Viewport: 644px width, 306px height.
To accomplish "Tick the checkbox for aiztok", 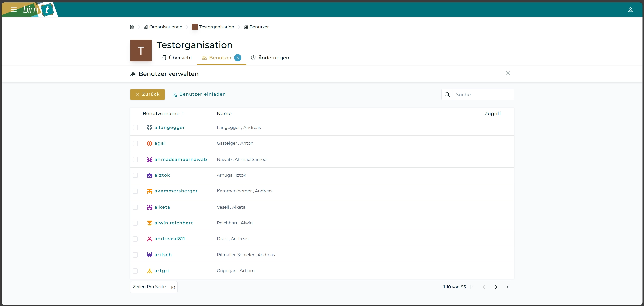I will (x=135, y=175).
